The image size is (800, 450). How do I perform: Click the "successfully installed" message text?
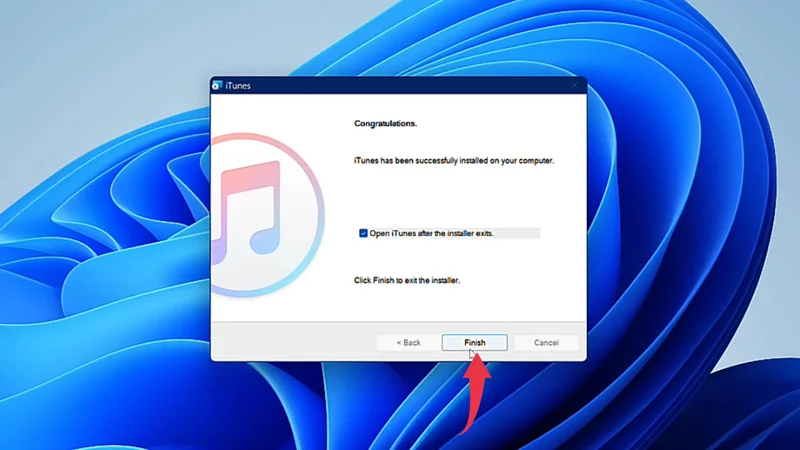[454, 160]
